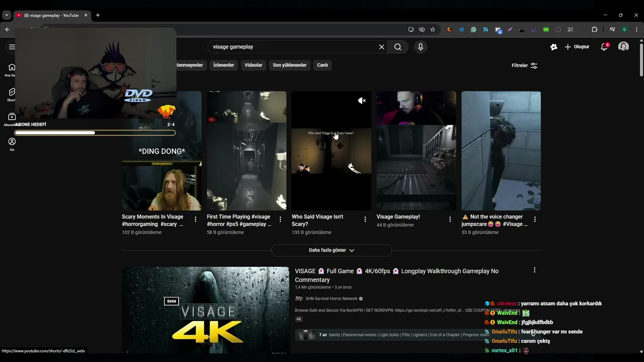The image size is (644, 362).
Task: Open the Chrome tab search dropdown arrow
Action: pyautogui.click(x=7, y=15)
